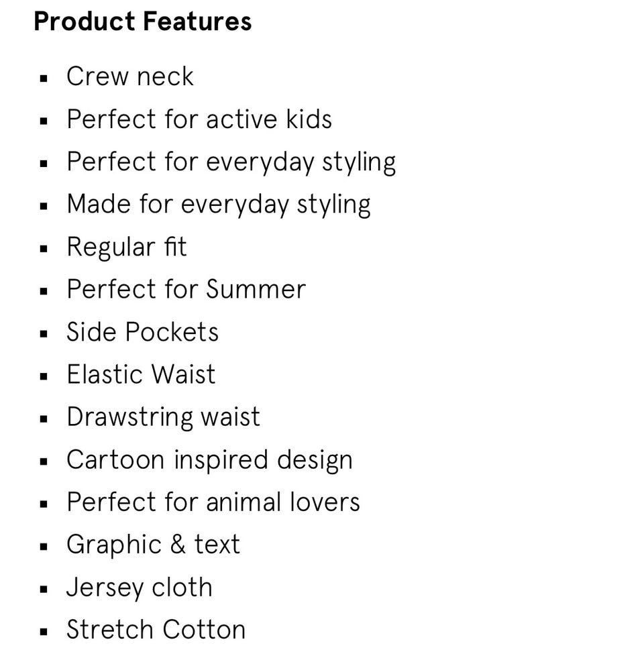This screenshot has height=658, width=644.
Task: Click 'Made for everyday styling' feature
Action: click(x=218, y=205)
